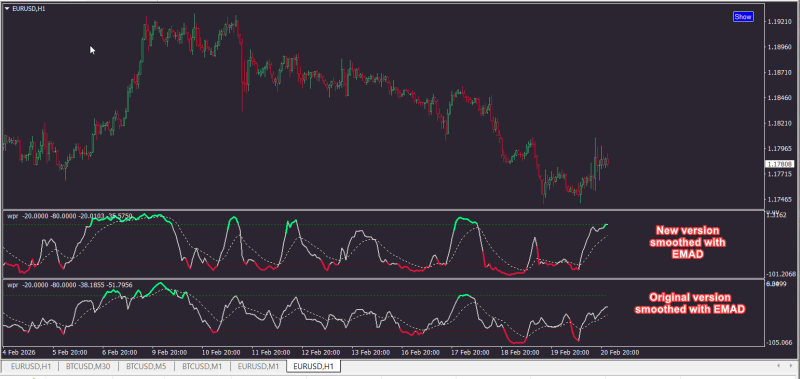800x379 pixels.
Task: Click the 4 Feb 2026 date label
Action: pos(19,352)
